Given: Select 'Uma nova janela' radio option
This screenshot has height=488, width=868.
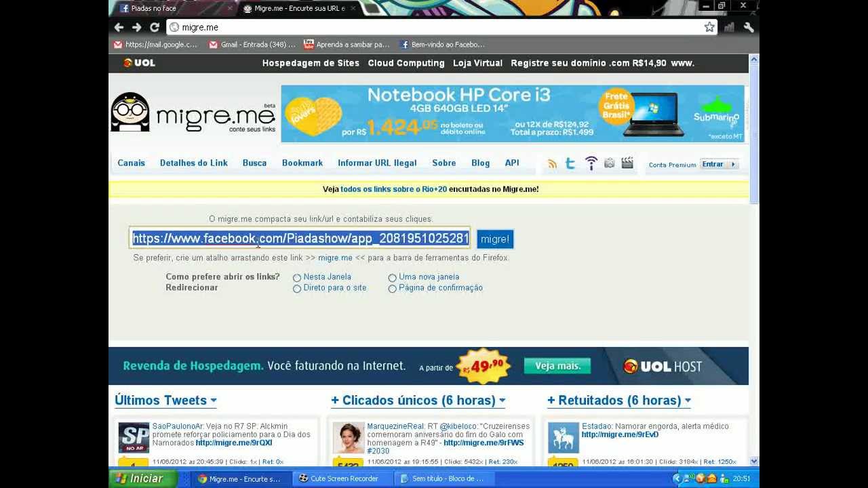Looking at the screenshot, I should point(393,277).
